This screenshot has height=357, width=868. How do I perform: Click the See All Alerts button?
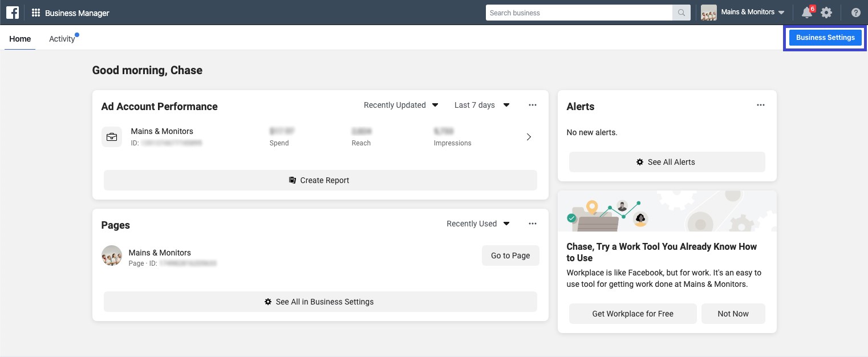pos(667,162)
